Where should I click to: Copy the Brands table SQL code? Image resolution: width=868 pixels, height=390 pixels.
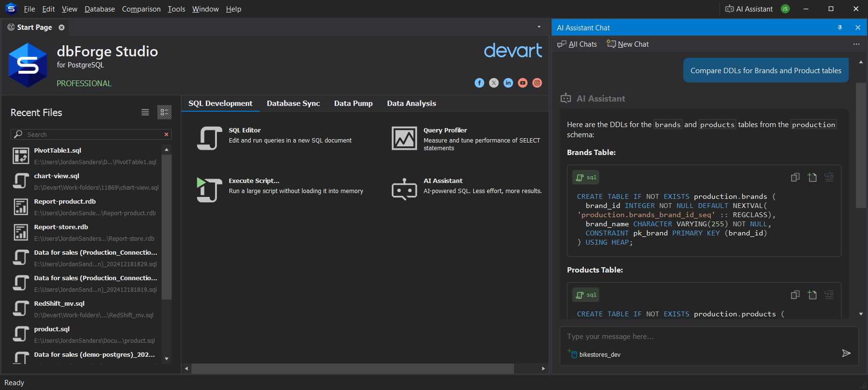(795, 177)
